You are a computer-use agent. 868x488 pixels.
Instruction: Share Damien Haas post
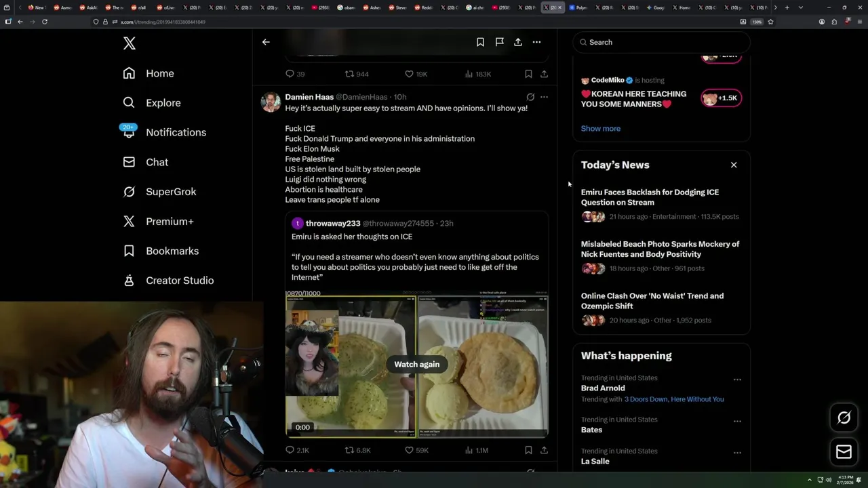(x=544, y=450)
